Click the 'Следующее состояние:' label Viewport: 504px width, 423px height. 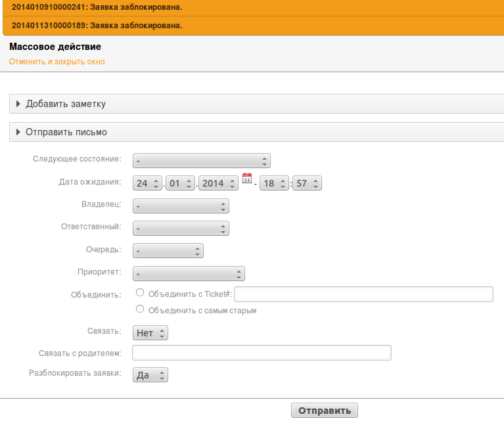[x=77, y=159]
